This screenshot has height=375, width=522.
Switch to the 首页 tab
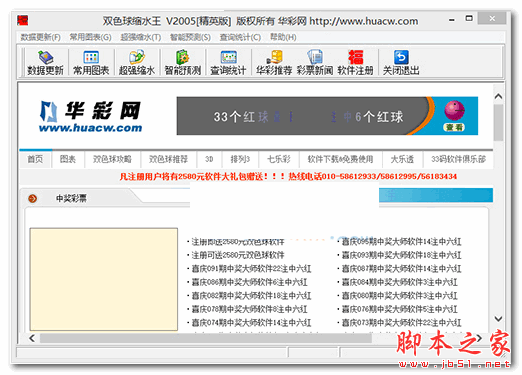35,159
